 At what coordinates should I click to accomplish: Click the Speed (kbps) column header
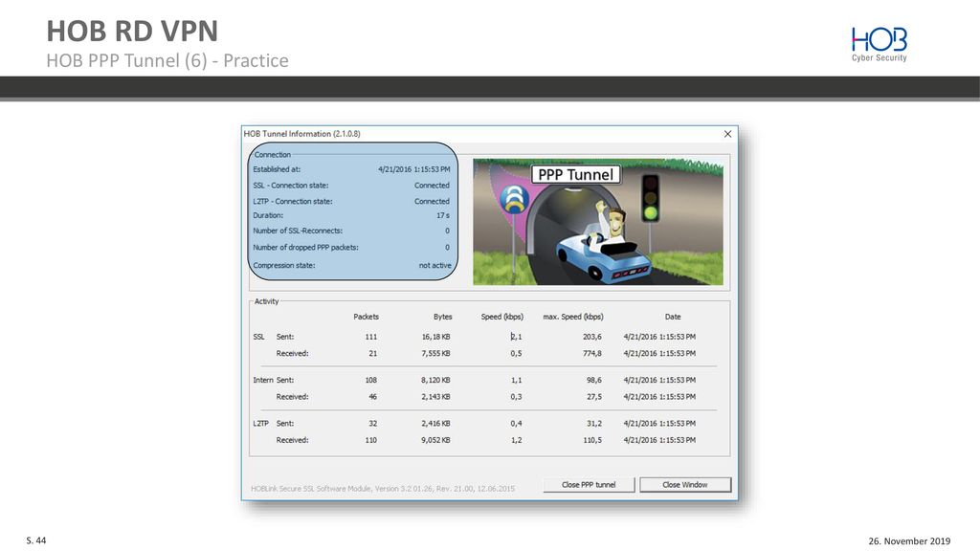[x=501, y=317]
